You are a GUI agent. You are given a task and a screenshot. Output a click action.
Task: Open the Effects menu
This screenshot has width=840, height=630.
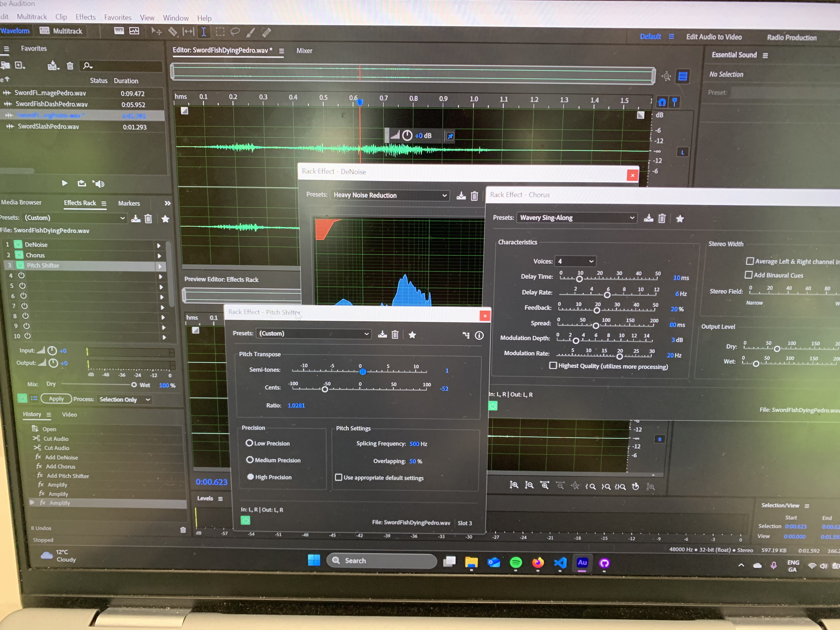coord(85,17)
